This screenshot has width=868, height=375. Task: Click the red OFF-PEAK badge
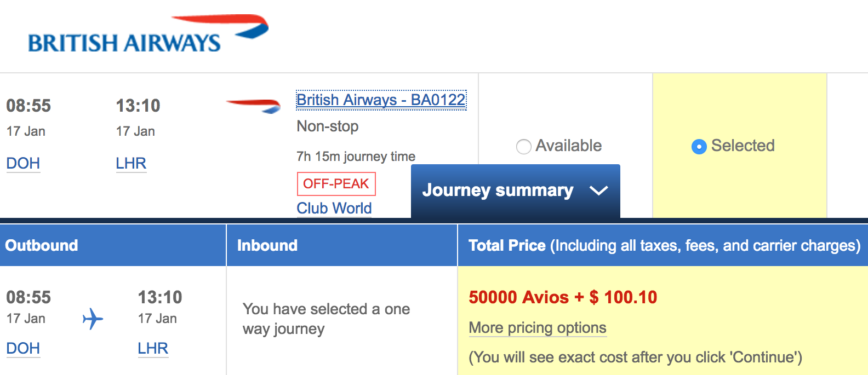(x=336, y=184)
